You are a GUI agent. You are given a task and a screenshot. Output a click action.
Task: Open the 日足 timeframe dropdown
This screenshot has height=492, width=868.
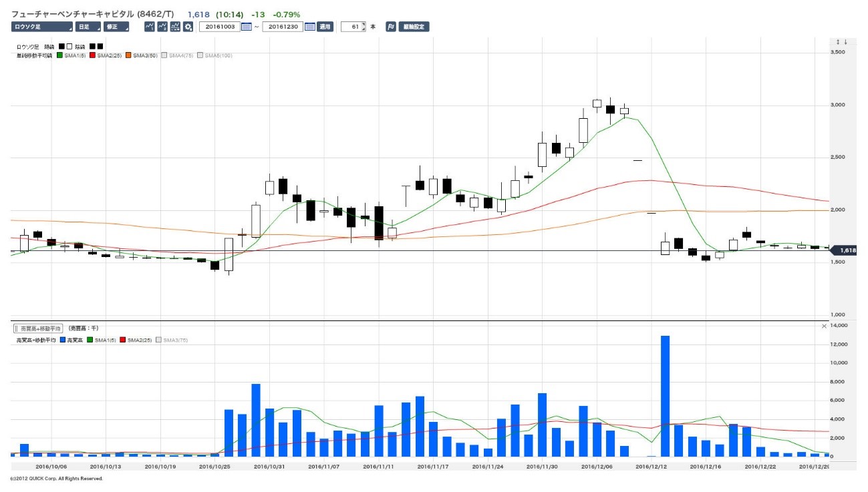coord(86,27)
